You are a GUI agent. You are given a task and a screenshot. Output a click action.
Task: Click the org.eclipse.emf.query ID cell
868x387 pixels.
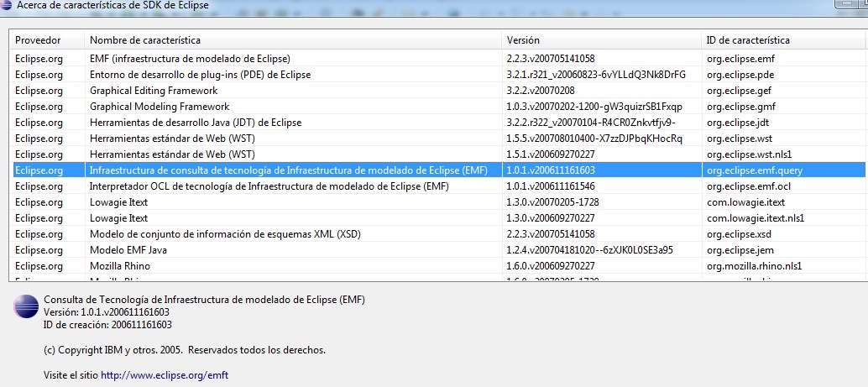click(x=755, y=170)
